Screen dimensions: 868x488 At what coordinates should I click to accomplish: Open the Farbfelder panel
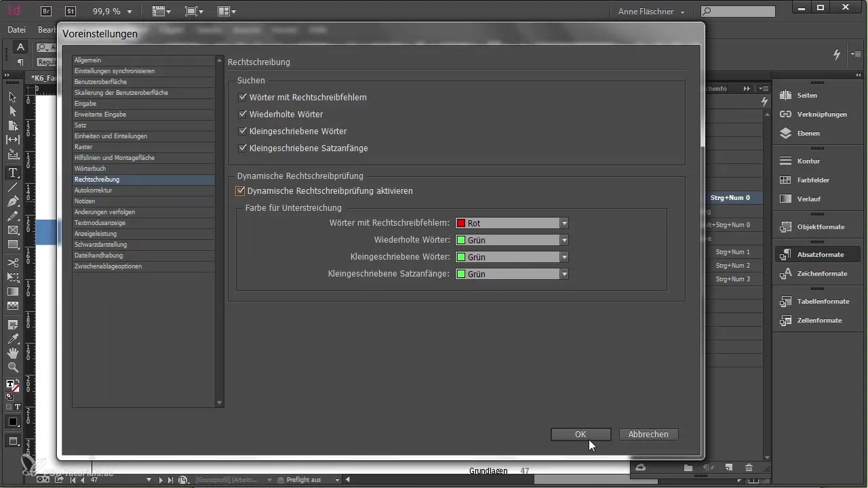[x=814, y=180]
